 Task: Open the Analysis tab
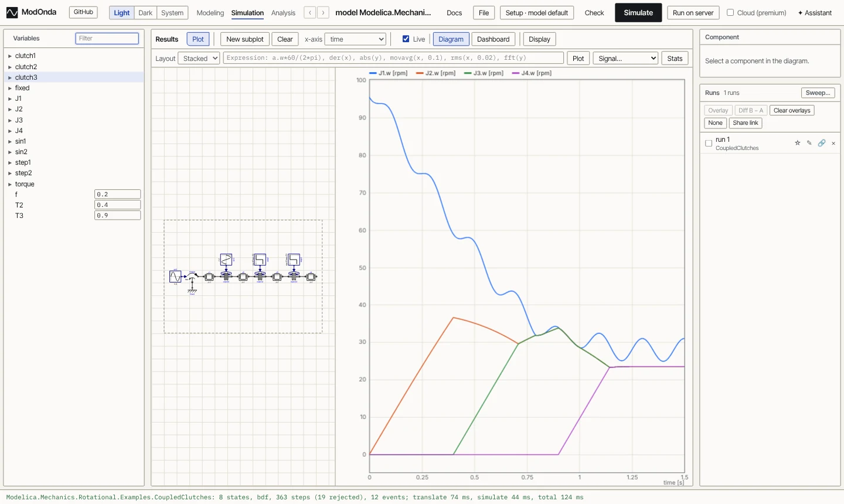point(283,13)
